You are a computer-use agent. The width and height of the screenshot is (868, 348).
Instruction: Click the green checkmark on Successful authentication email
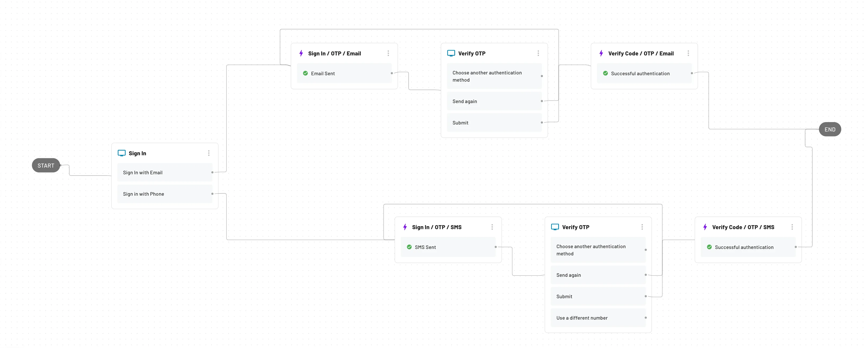pyautogui.click(x=605, y=73)
